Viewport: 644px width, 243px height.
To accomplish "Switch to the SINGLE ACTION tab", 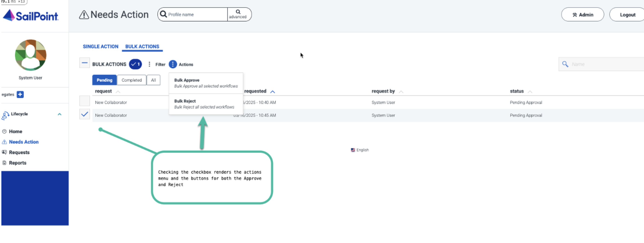I will [x=100, y=47].
